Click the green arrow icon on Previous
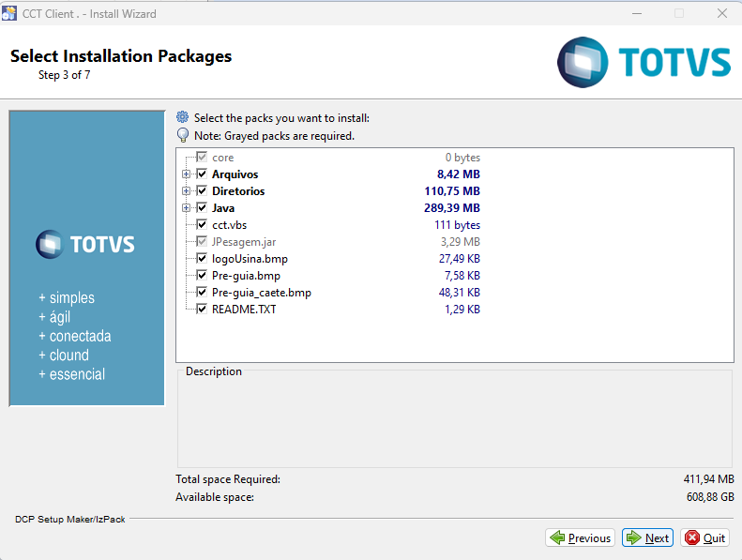The image size is (742, 560). point(557,537)
